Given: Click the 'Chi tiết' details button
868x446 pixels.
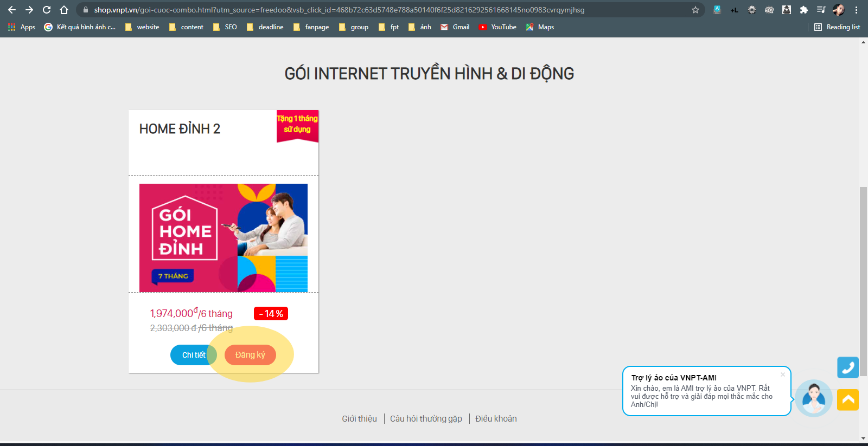Looking at the screenshot, I should pos(194,355).
